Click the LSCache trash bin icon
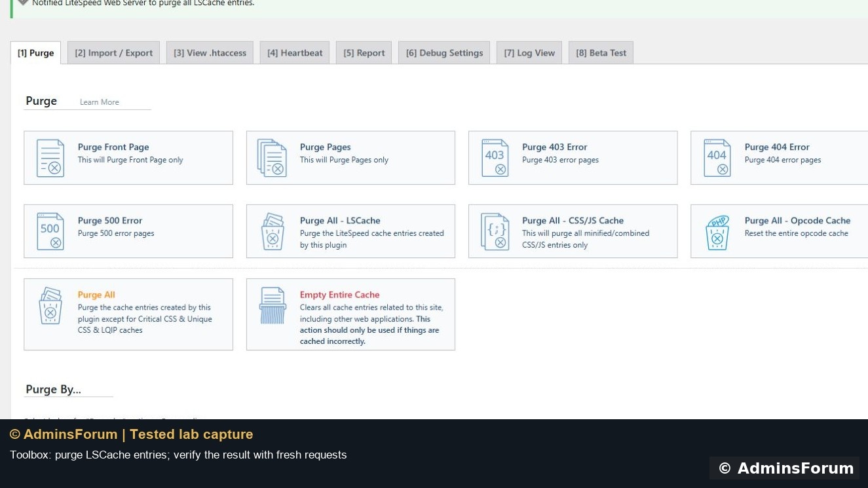The height and width of the screenshot is (488, 868). tap(273, 231)
